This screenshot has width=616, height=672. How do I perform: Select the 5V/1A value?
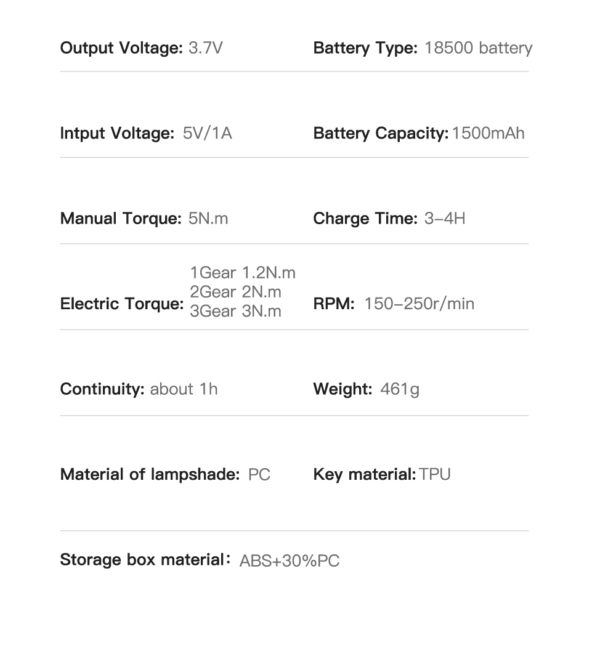click(208, 134)
